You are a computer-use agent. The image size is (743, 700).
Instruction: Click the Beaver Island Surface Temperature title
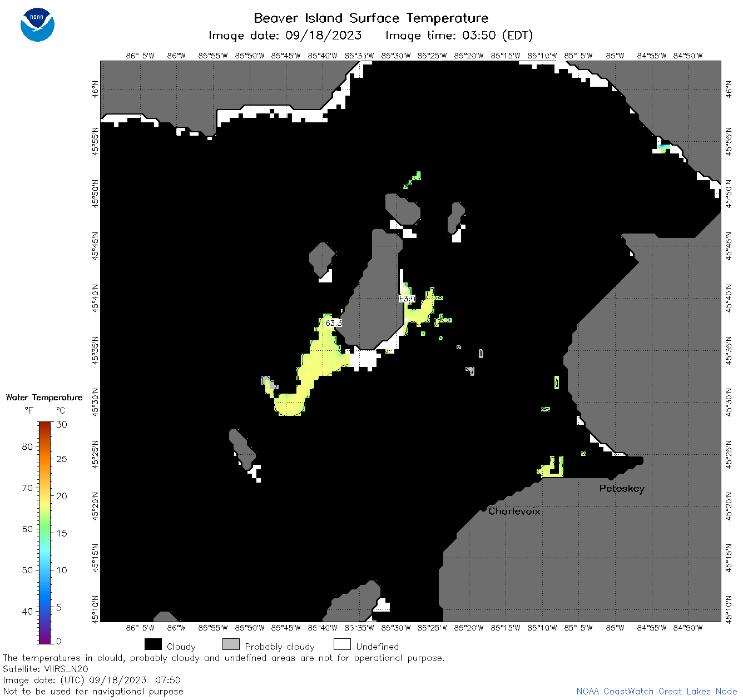point(371,18)
